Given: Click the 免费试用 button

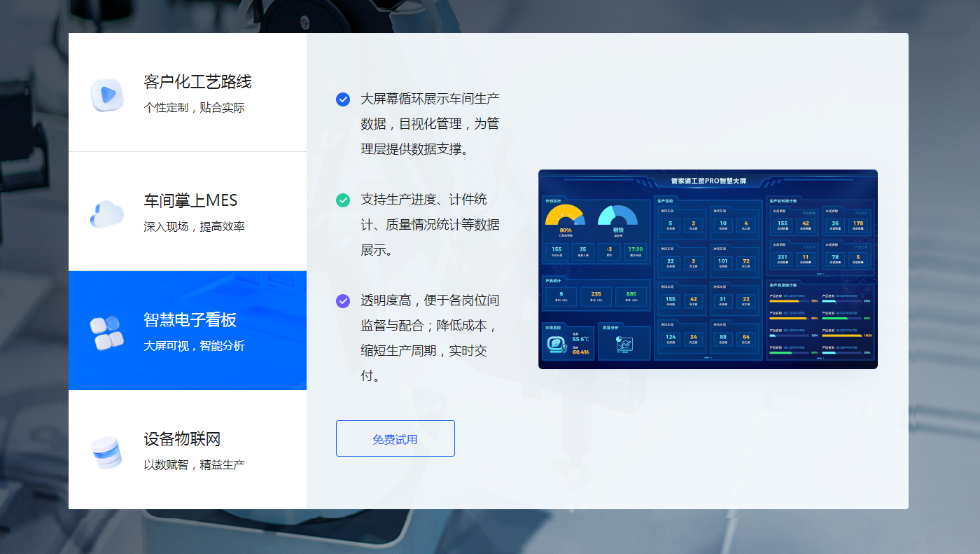Looking at the screenshot, I should click(x=395, y=439).
